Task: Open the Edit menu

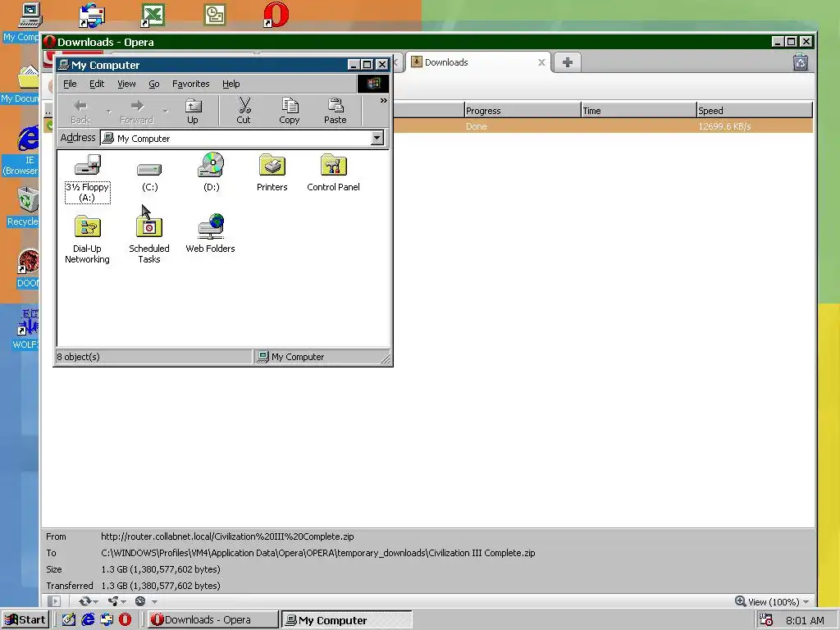Action: [97, 84]
